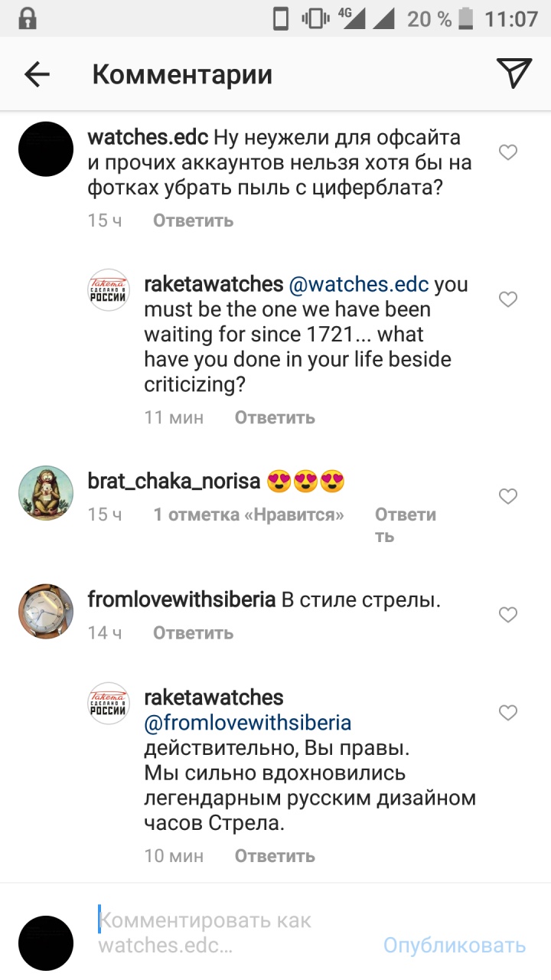Open the @watches.edc mention link

358,285
